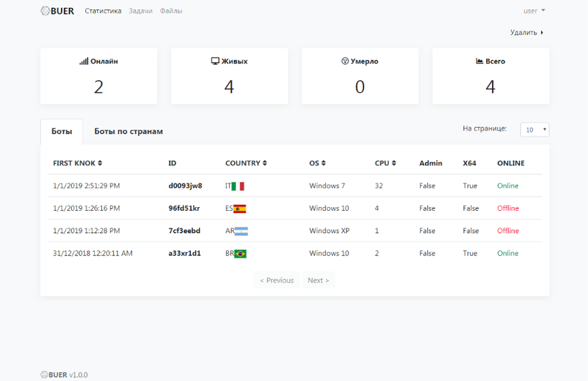Image resolution: width=588 pixels, height=381 pixels.
Task: Click the dead-face icon beside Умерло
Action: [x=345, y=61]
